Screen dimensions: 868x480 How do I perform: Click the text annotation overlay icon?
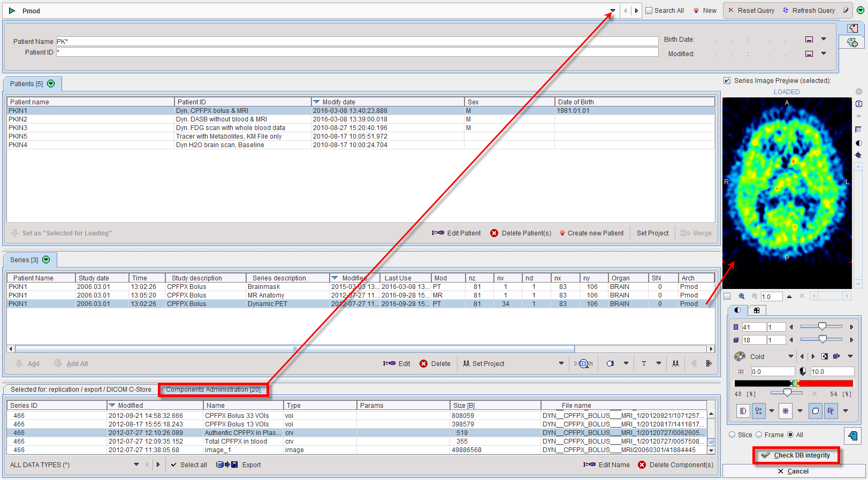pyautogui.click(x=831, y=411)
